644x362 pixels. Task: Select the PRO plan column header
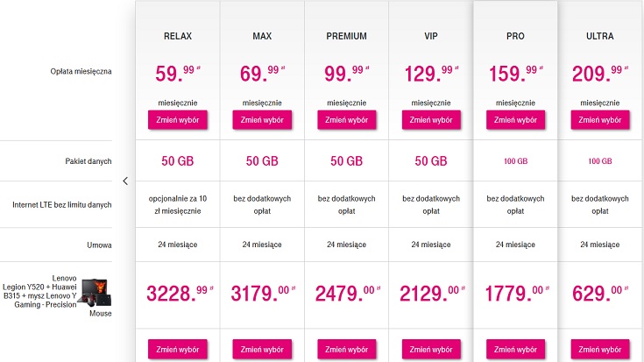515,37
